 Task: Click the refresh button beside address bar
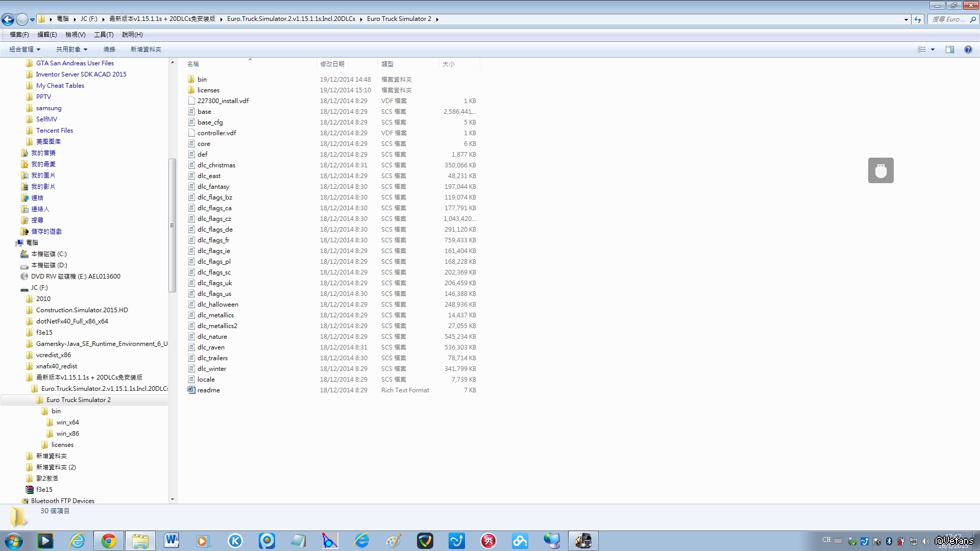[x=918, y=19]
